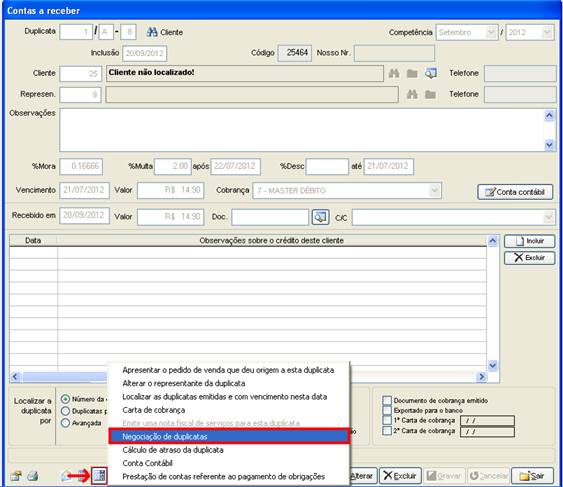
Task: Choose 'Apresentar o pedido de venda' menu item
Action: coord(229,370)
